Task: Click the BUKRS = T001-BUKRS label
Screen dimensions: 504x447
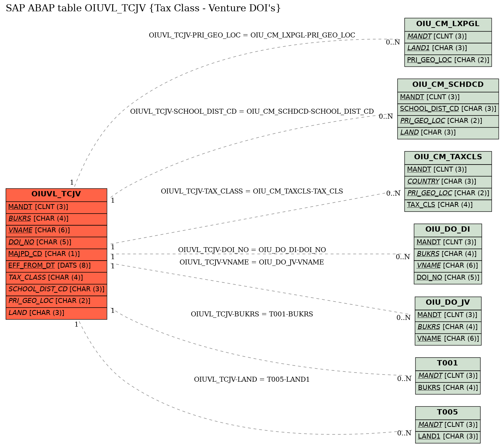Action: point(252,314)
